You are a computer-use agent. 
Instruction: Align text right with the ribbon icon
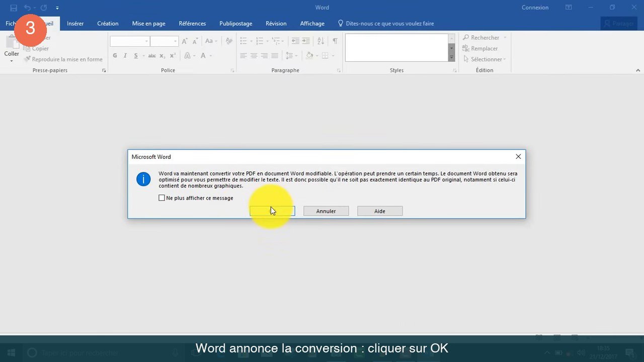click(264, 56)
